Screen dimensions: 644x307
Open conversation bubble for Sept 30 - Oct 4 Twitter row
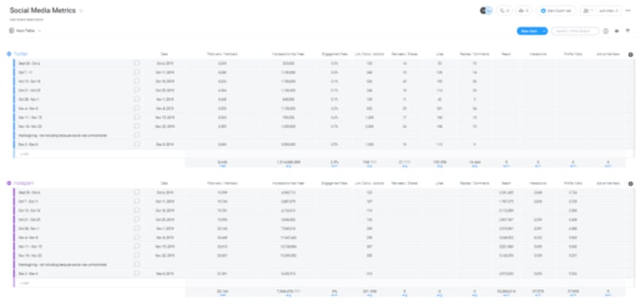point(136,63)
